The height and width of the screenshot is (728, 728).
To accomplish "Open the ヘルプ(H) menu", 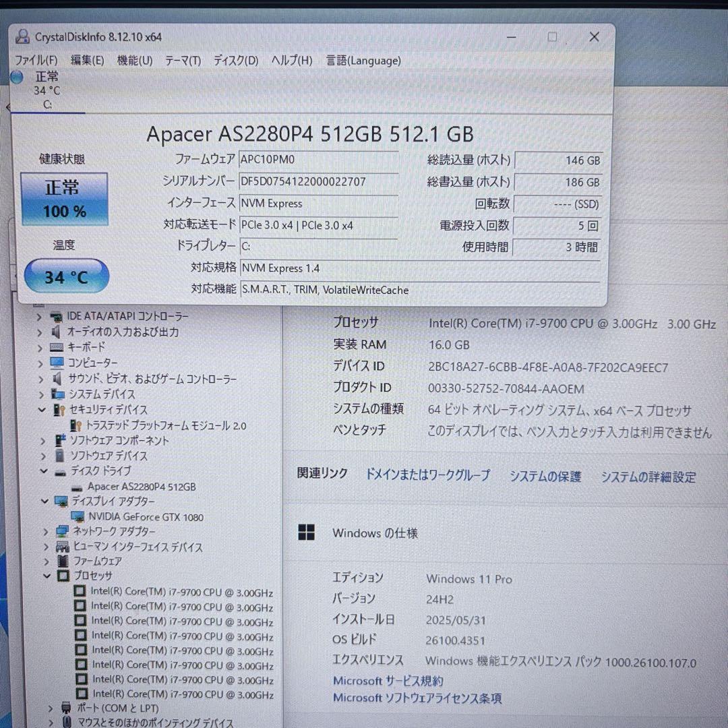I will coord(292,61).
